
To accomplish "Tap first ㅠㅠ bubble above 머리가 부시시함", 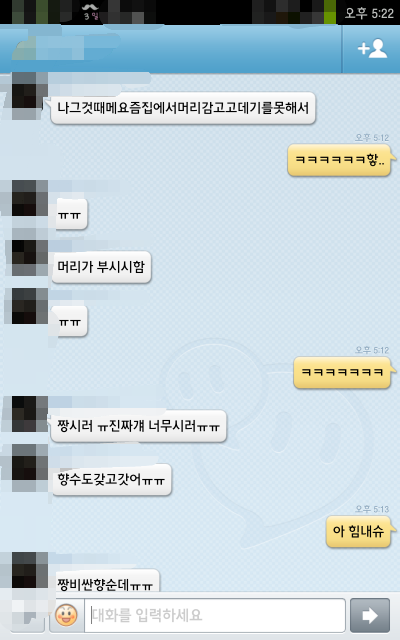I will 70,214.
